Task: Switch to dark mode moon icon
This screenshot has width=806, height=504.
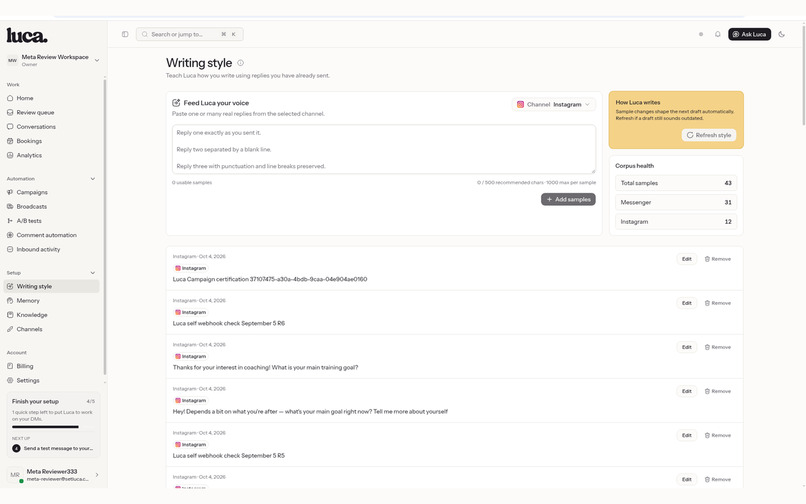Action: [781, 34]
